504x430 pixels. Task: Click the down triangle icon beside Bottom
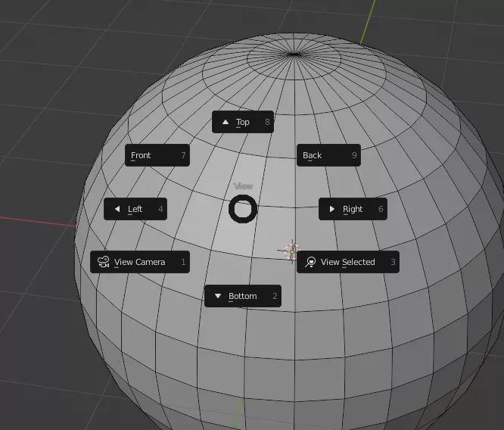point(218,296)
